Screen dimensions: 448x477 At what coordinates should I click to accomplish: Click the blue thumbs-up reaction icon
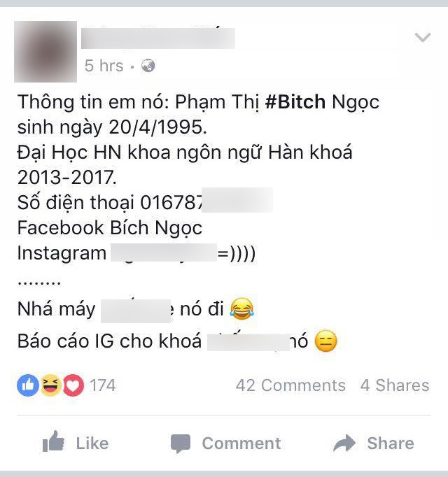click(28, 385)
